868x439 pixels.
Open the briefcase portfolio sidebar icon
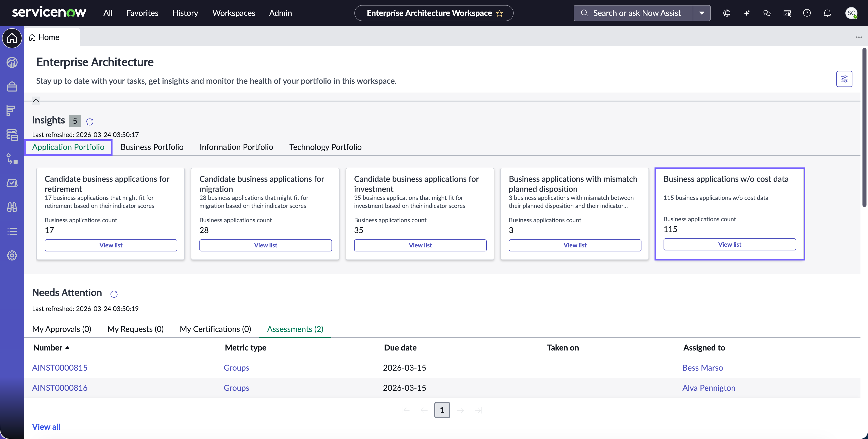click(12, 87)
